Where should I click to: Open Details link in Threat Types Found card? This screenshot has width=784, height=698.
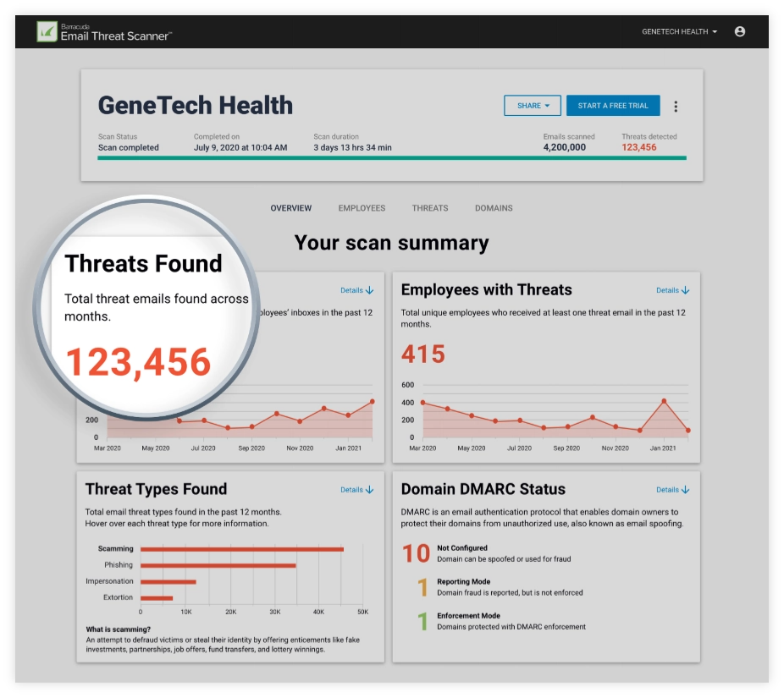357,490
